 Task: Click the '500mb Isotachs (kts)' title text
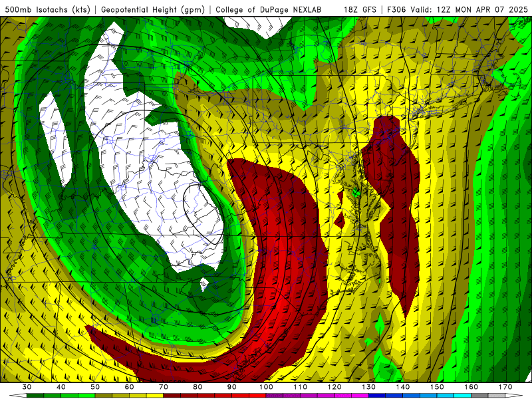click(48, 10)
